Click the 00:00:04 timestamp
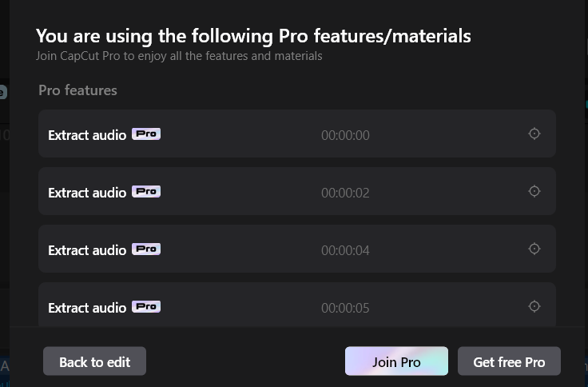This screenshot has height=387, width=588. click(x=345, y=250)
